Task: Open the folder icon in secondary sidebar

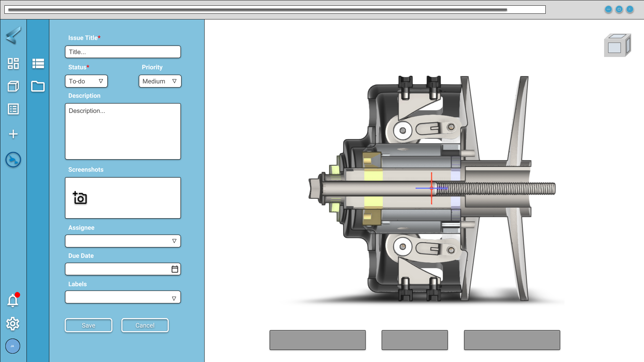Action: [38, 86]
